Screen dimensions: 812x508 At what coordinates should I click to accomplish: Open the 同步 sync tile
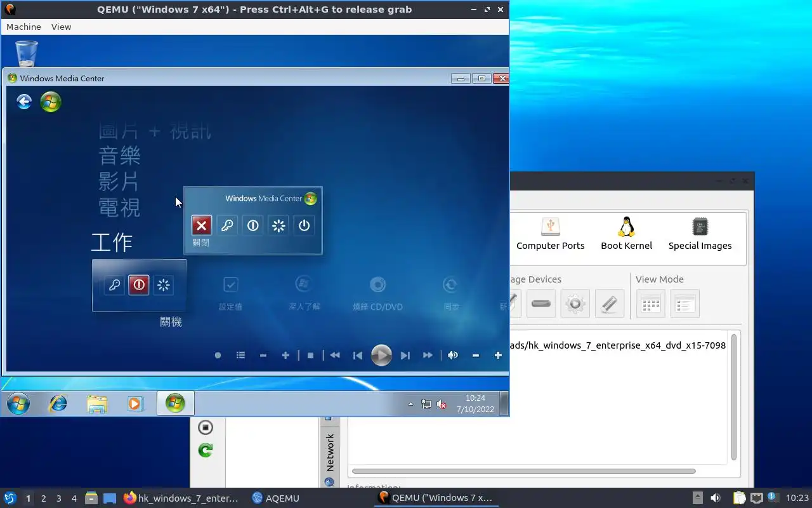coord(451,292)
